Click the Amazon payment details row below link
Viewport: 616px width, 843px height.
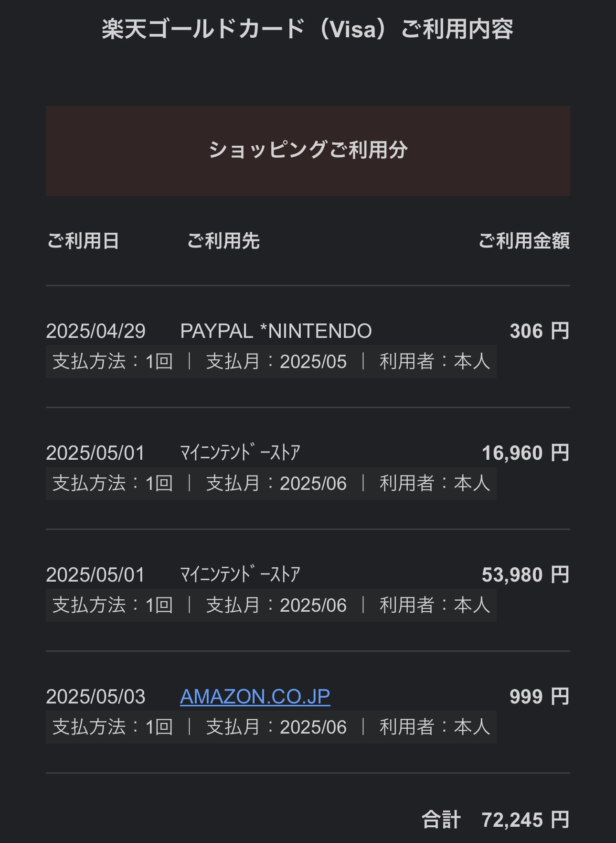[x=271, y=727]
